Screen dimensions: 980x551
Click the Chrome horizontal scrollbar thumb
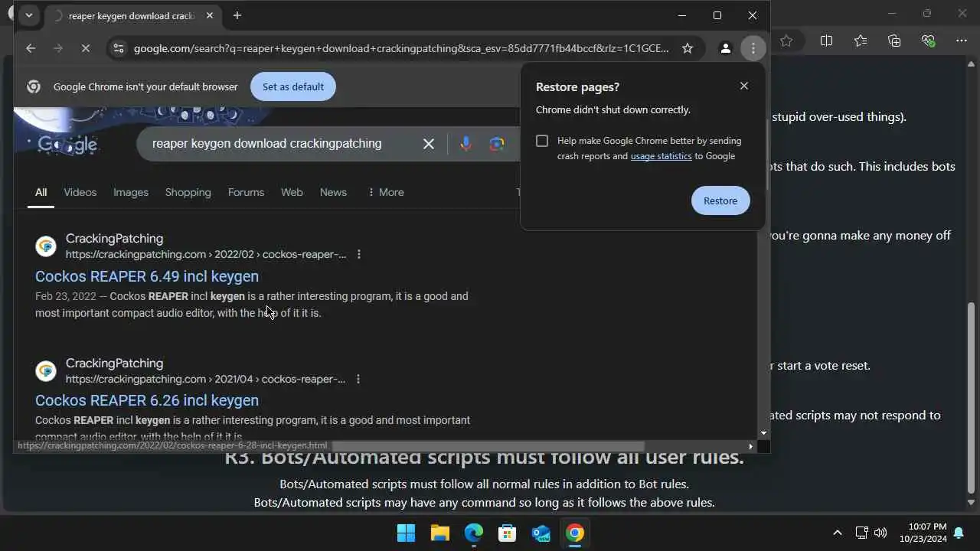[488, 446]
